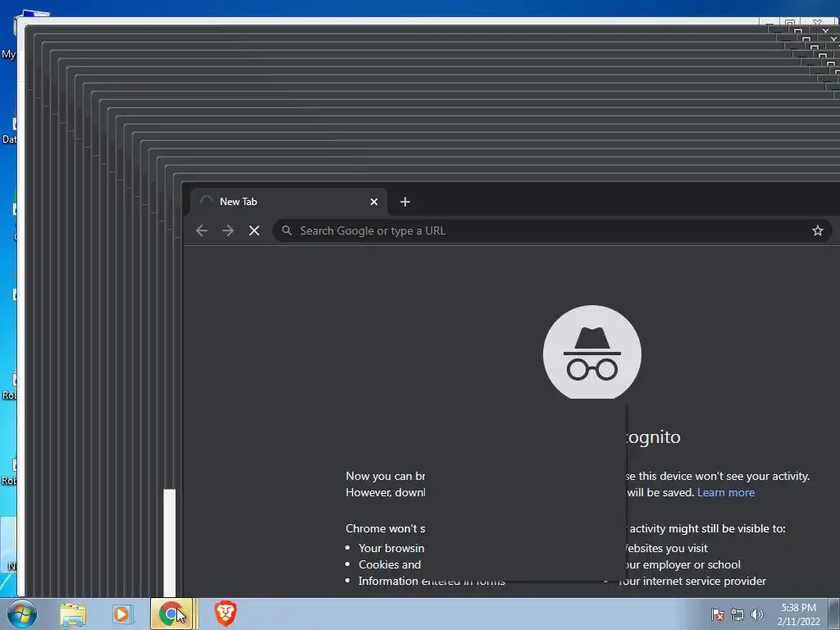The image size is (840, 630).
Task: Select the New Tab tab
Action: pos(288,202)
